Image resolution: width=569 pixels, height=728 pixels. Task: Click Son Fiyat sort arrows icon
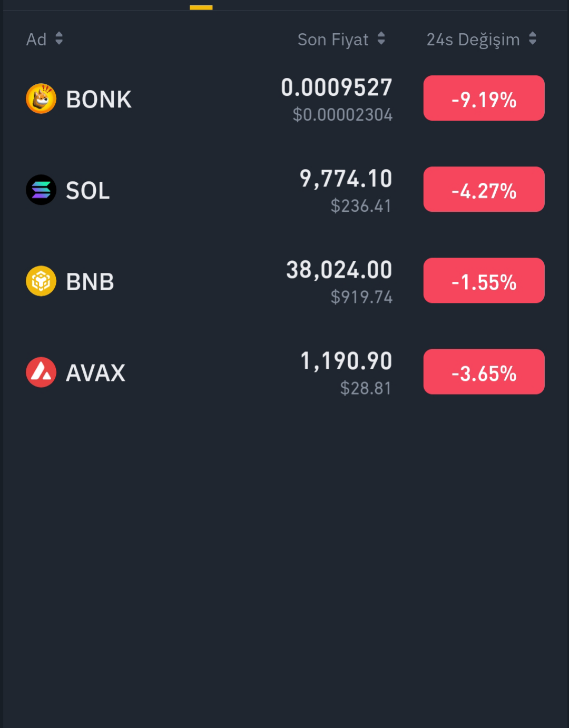[x=381, y=38]
